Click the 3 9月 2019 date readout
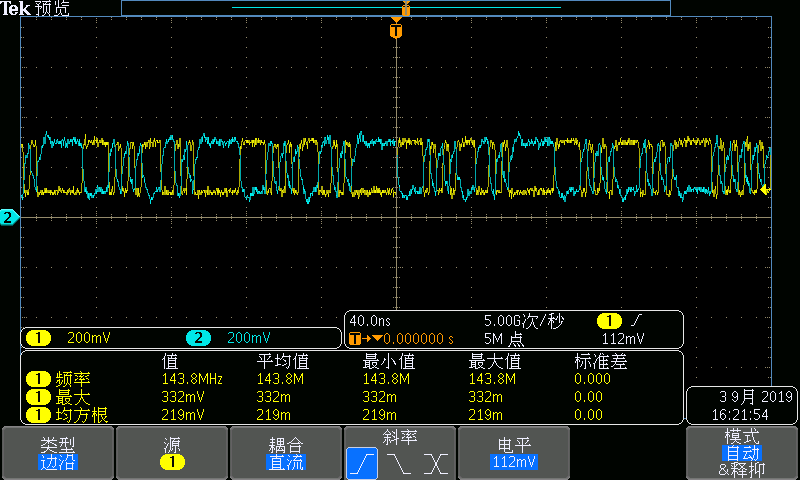800x480 pixels. [x=756, y=396]
